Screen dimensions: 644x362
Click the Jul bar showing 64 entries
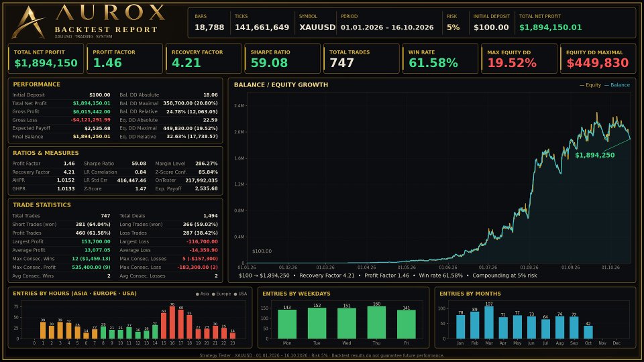pos(545,329)
